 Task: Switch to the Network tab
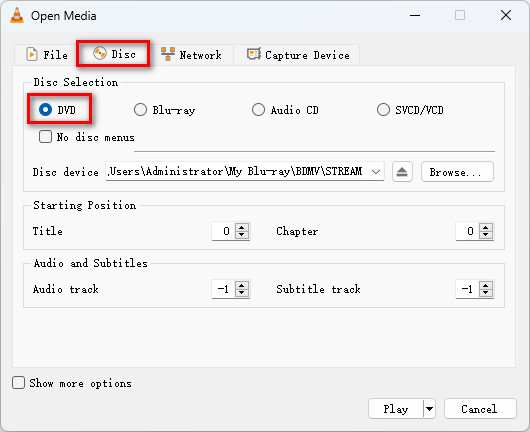coord(191,54)
